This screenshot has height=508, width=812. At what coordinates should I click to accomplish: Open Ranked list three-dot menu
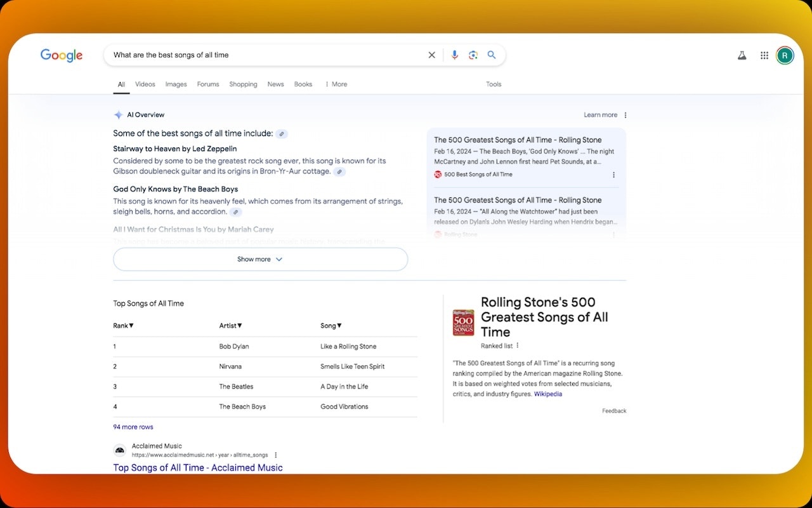(518, 345)
